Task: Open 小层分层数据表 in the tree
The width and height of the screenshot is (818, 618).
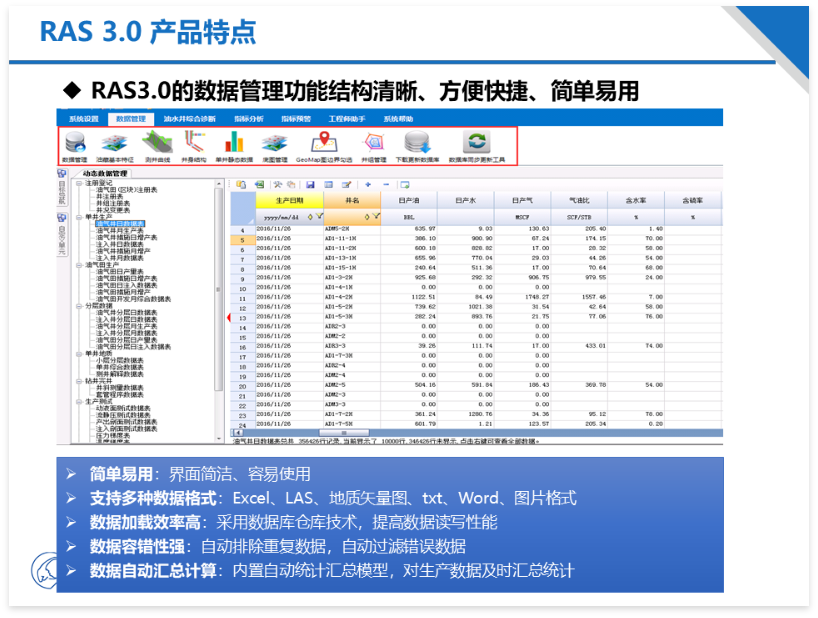Action: pos(120,360)
